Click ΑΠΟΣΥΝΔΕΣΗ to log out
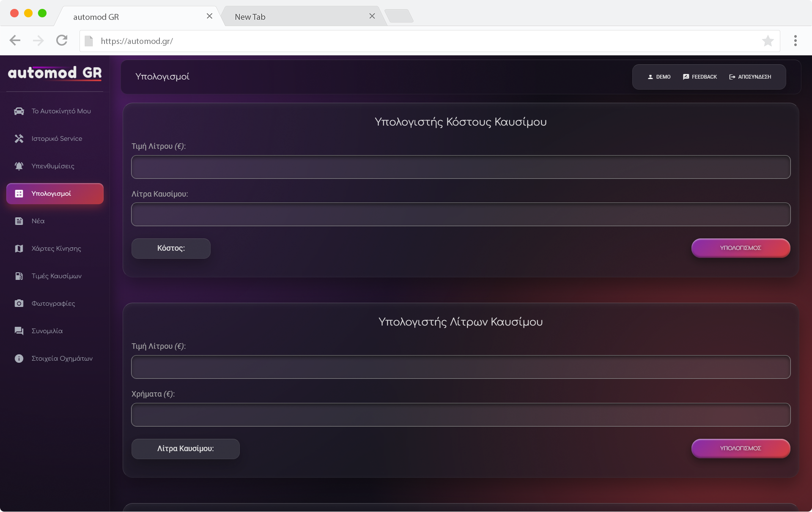Image resolution: width=812 pixels, height=512 pixels. click(x=750, y=77)
